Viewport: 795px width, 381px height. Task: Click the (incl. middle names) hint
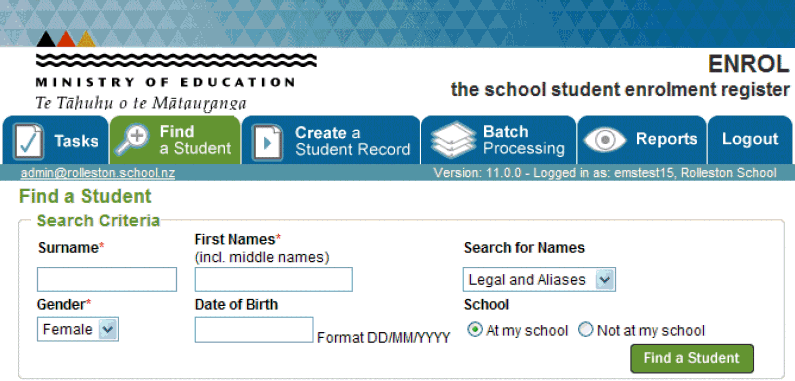[262, 258]
